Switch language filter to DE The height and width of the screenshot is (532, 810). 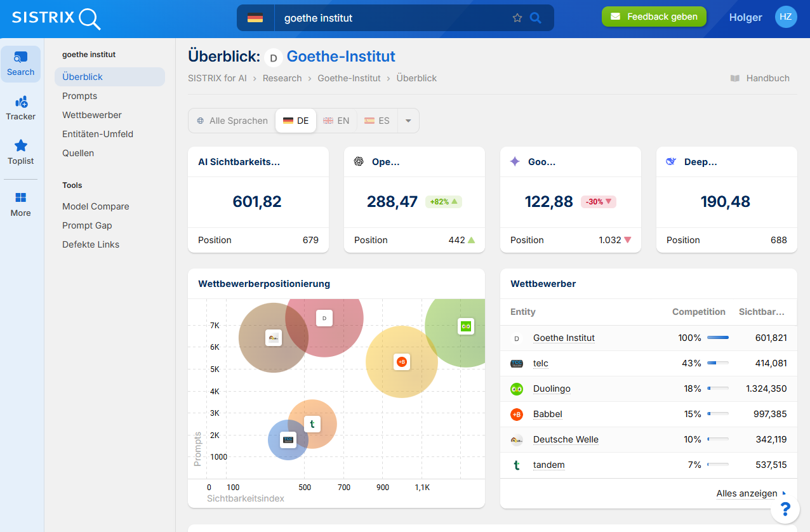[x=296, y=121]
